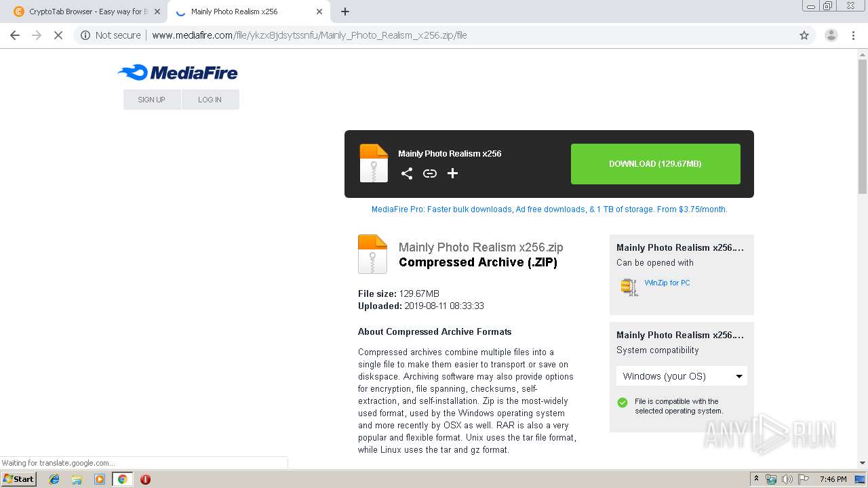Click scrollbar down arrow
The image size is (868, 488).
coord(863,463)
